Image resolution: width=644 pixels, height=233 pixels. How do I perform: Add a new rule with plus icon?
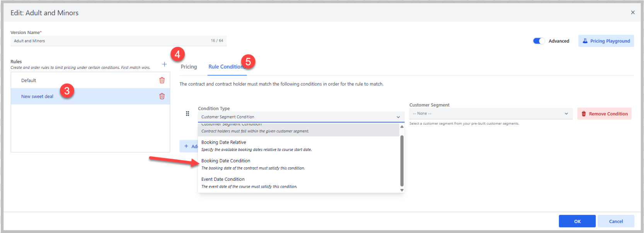click(x=164, y=64)
